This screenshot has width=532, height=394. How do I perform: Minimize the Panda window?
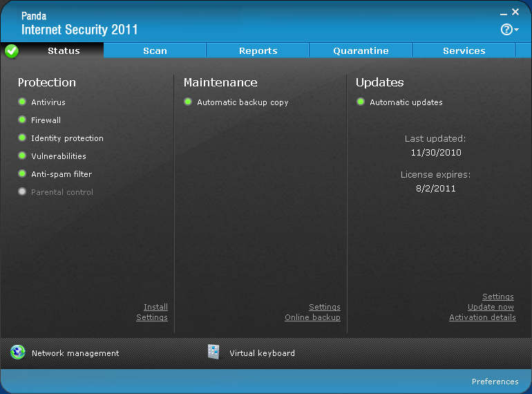coord(503,12)
